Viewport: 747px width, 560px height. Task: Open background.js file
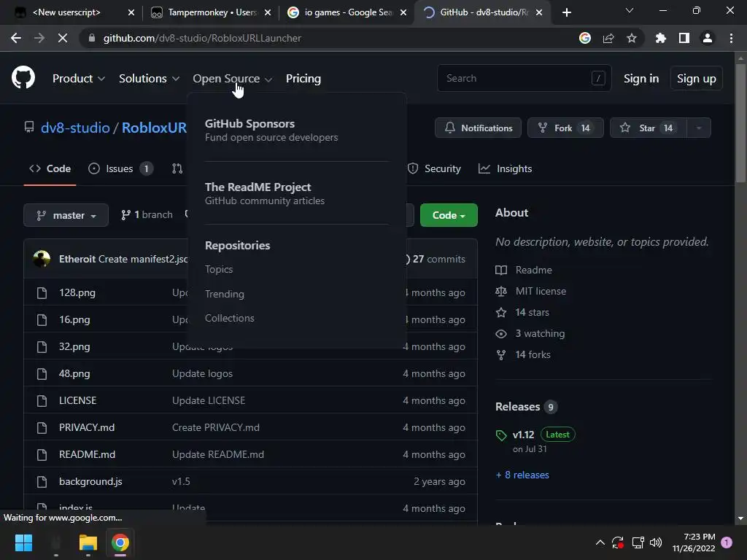(x=90, y=482)
